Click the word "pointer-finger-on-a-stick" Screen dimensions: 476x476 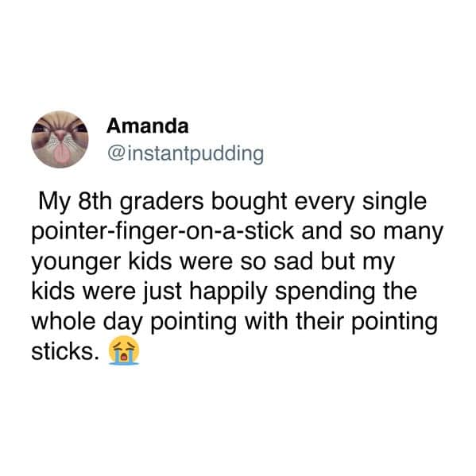click(x=163, y=233)
